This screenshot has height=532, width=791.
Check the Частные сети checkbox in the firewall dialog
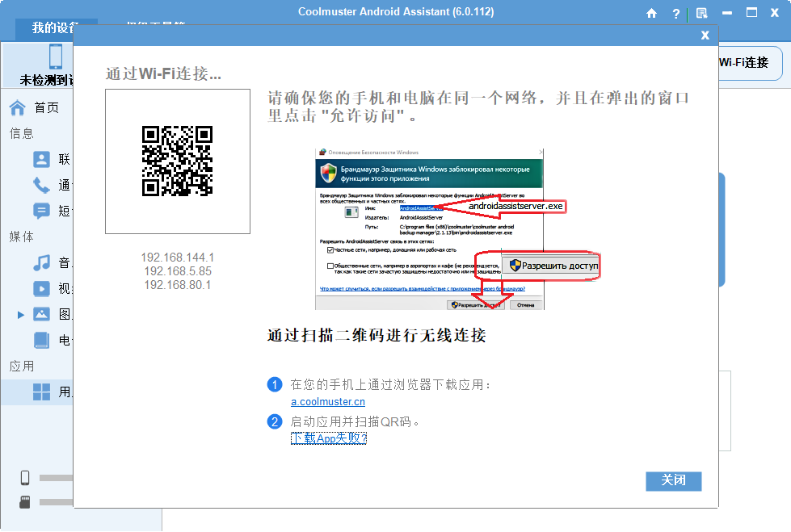(x=330, y=250)
